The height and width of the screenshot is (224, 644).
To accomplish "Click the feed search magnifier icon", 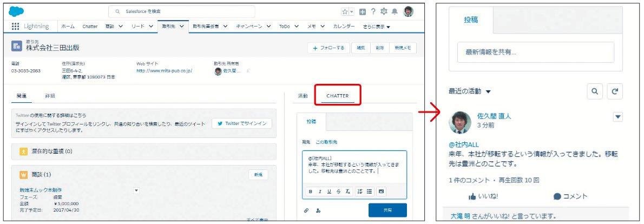I will pyautogui.click(x=595, y=91).
